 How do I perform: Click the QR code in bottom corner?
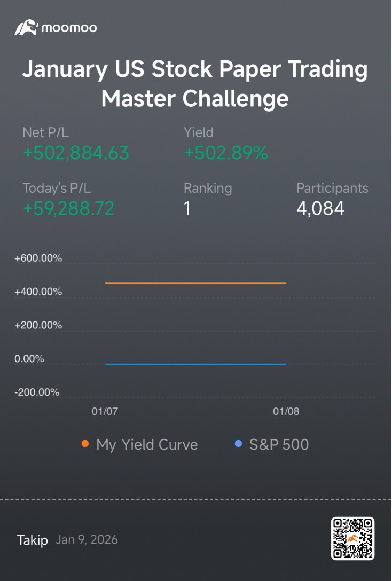pos(352,538)
